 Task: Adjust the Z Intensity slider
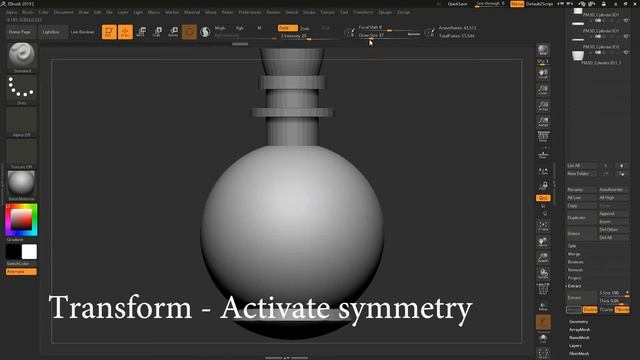tap(309, 36)
